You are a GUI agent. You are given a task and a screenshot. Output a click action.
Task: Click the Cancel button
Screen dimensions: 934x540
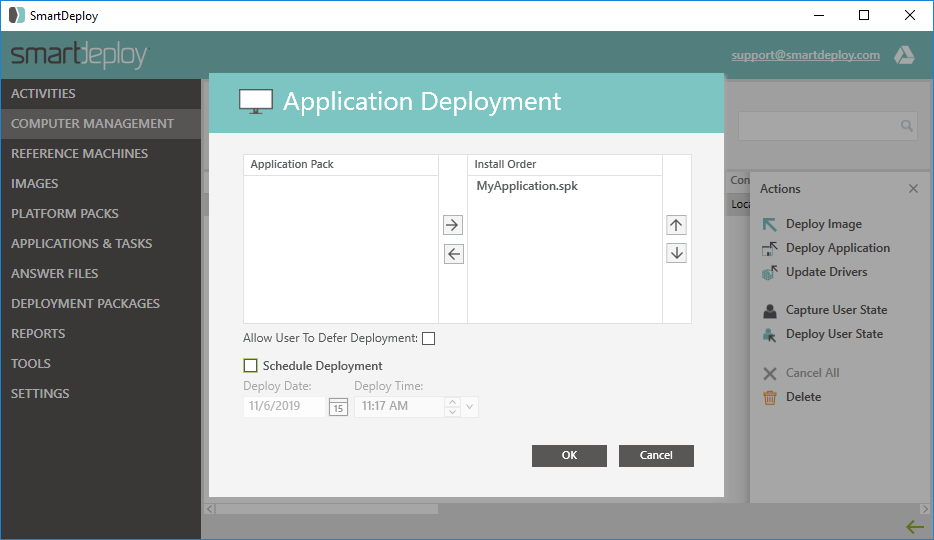[x=656, y=455]
